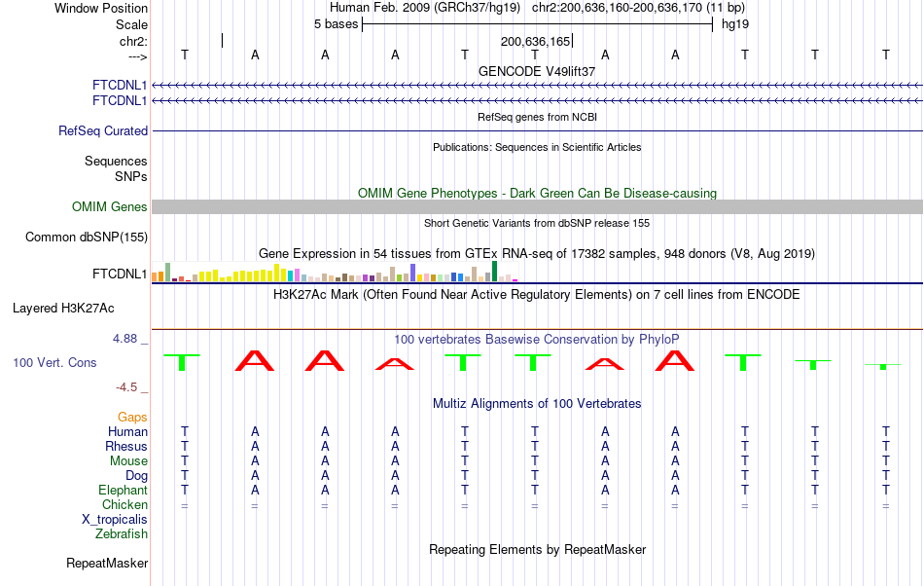Click the chr2: ruler label
This screenshot has width=924, height=586.
coord(133,41)
